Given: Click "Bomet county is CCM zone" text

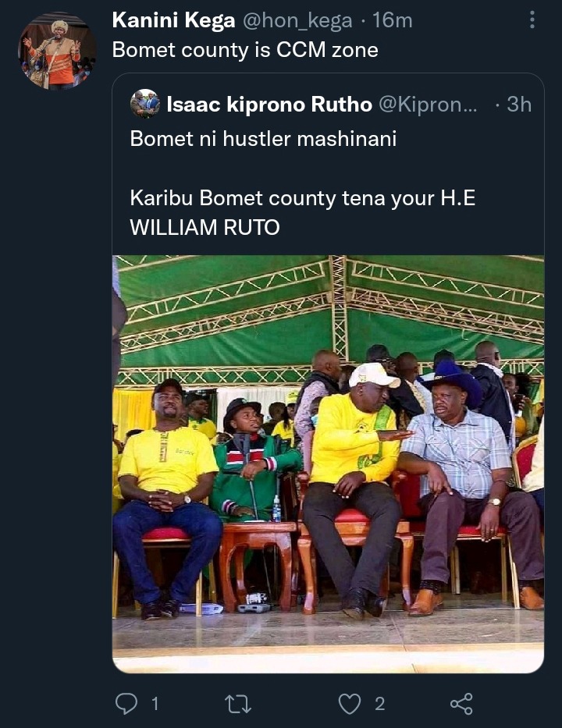Looking at the screenshot, I should (245, 50).
